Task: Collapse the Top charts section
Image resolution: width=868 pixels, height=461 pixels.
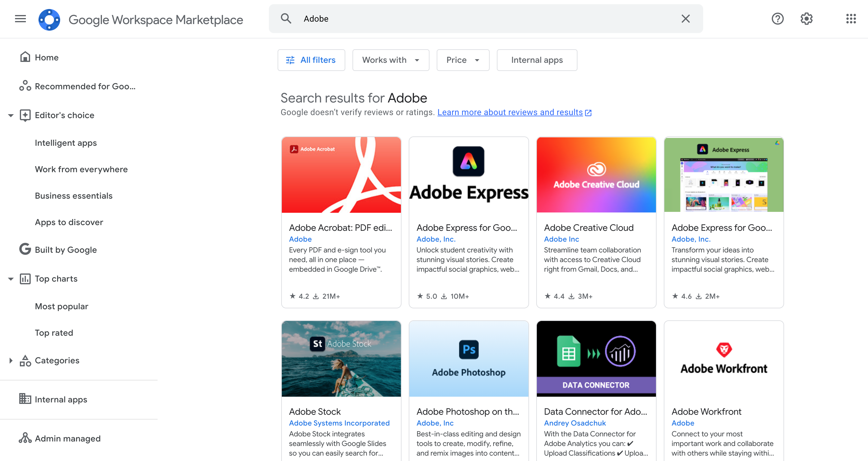Action: coord(11,279)
